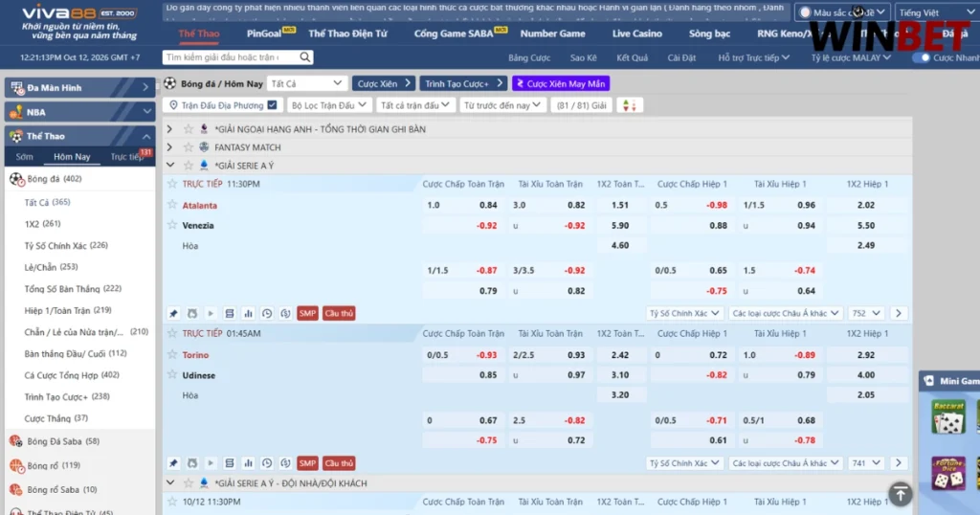Screen dimensions: 980x515
Task: Open Hỗ trợ Trực tiếp dropdown
Action: 754,57
